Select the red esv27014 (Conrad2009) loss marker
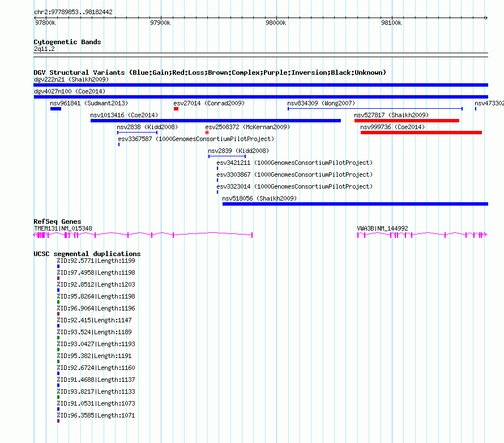Screen dimensions: 504x443 176,109
